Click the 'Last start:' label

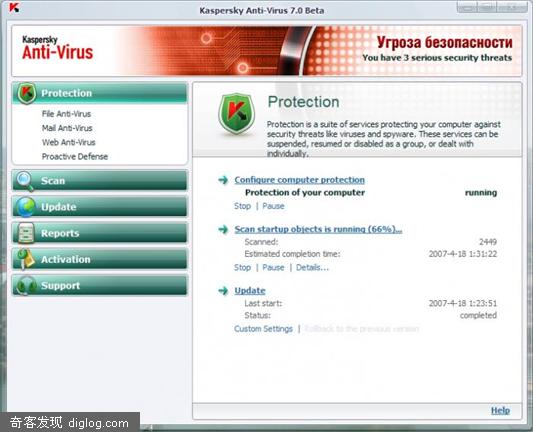pos(263,303)
